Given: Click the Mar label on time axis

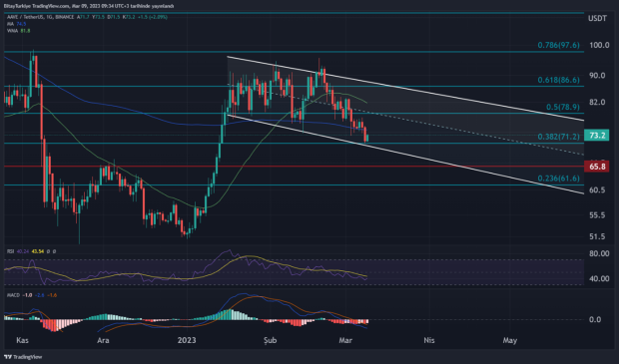Looking at the screenshot, I should click(345, 340).
